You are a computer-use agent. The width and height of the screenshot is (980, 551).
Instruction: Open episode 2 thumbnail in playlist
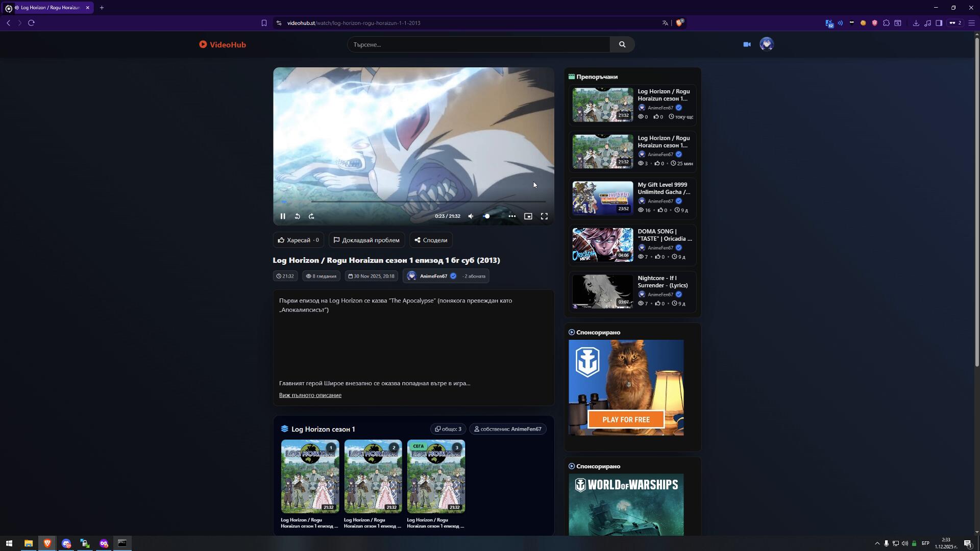(373, 476)
